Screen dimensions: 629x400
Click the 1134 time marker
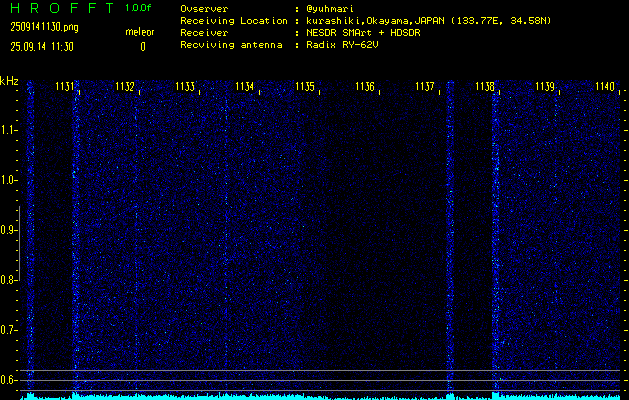(245, 87)
